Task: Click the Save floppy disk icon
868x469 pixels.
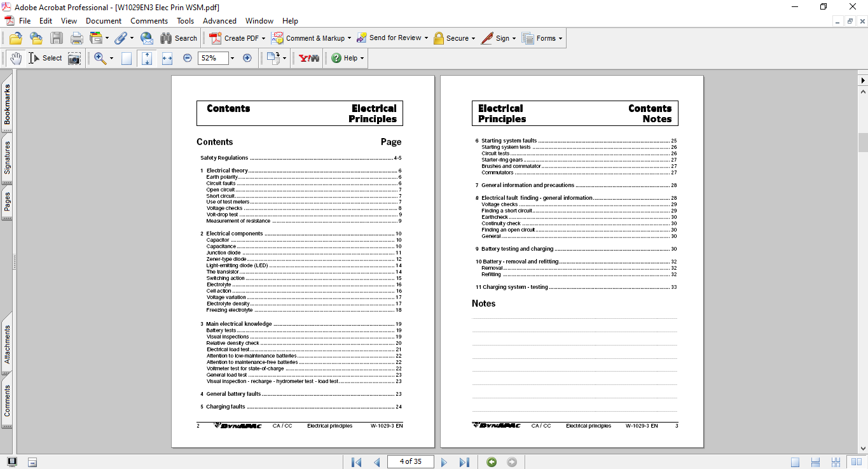Action: point(57,38)
